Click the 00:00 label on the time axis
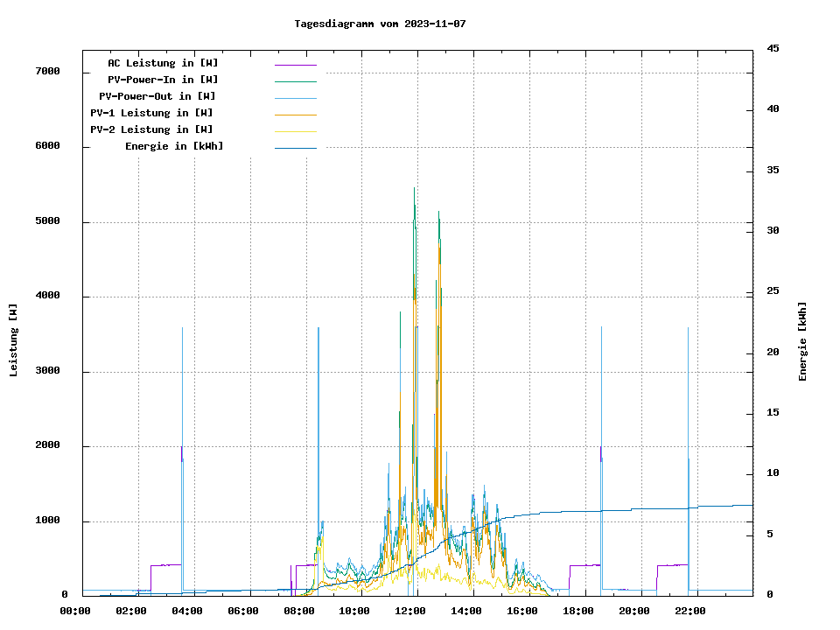This screenshot has height=630, width=840. 75,611
